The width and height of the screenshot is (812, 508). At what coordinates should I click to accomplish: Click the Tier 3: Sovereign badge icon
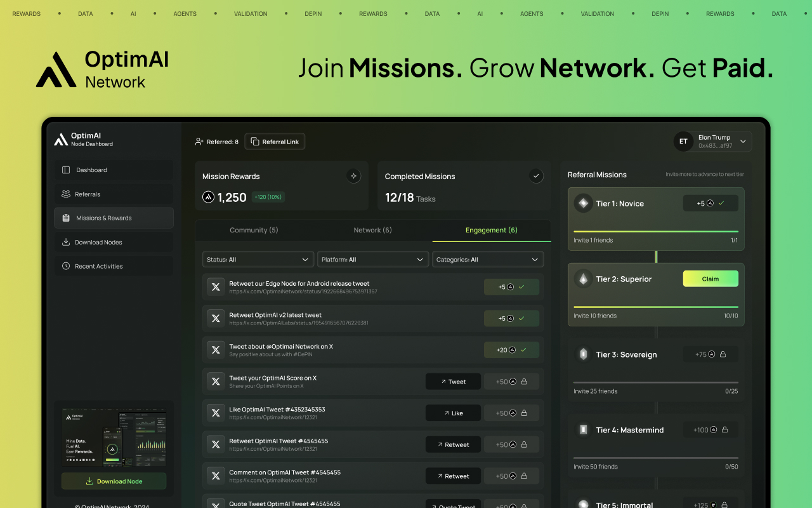point(583,354)
